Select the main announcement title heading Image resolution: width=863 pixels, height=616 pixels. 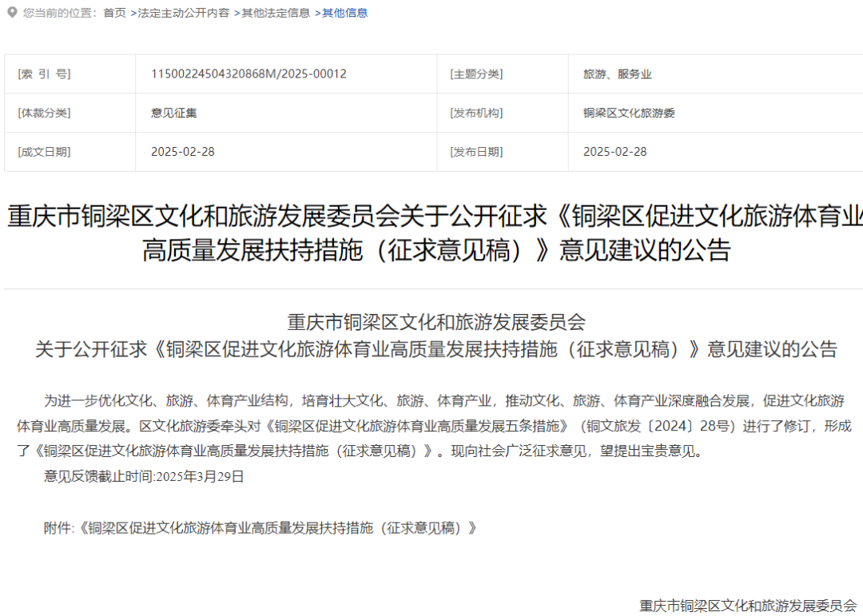click(x=431, y=232)
